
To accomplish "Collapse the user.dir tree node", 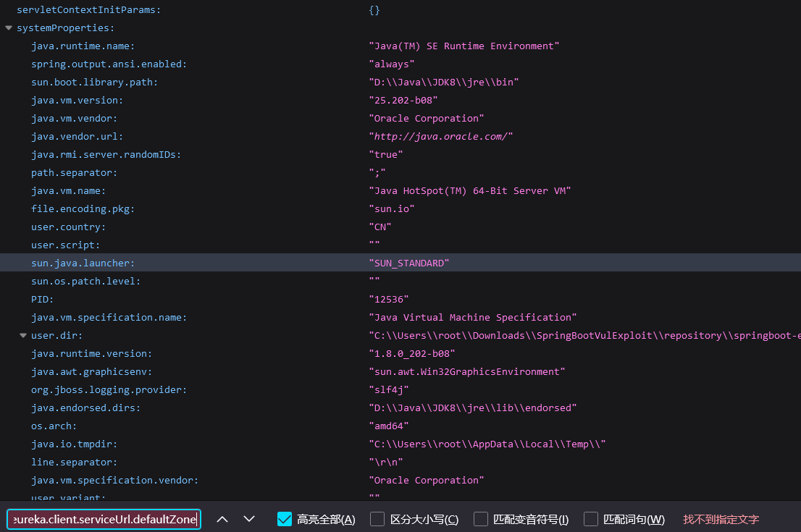I will [x=23, y=335].
